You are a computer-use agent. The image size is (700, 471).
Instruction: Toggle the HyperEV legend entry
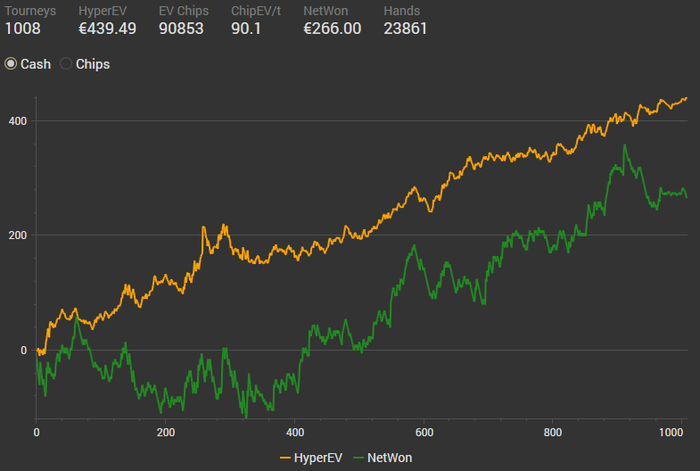coord(311,458)
